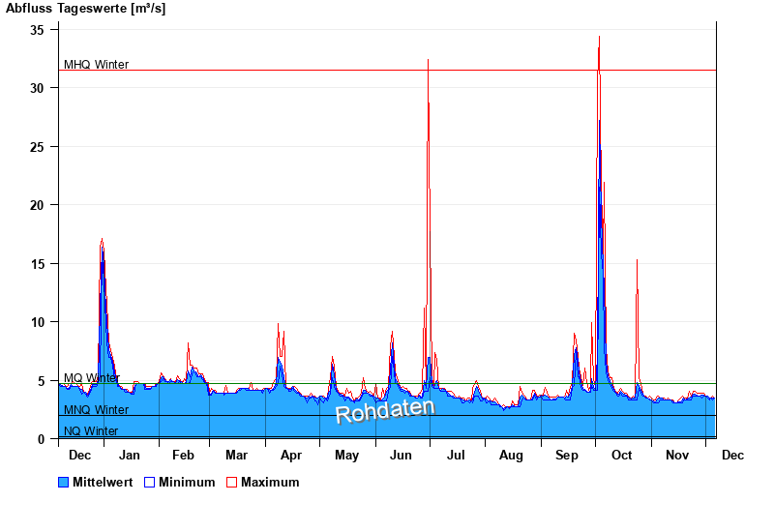Click the 25 tick label on y-axis

coord(38,147)
